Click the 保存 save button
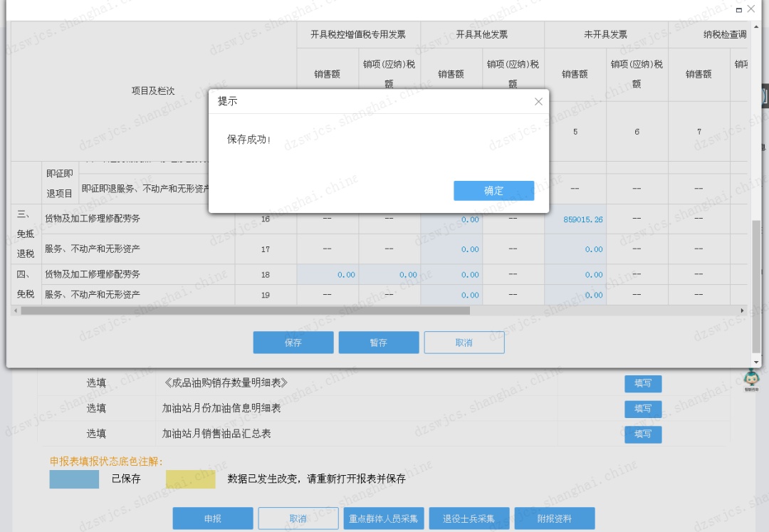This screenshot has height=532, width=769. tap(293, 342)
